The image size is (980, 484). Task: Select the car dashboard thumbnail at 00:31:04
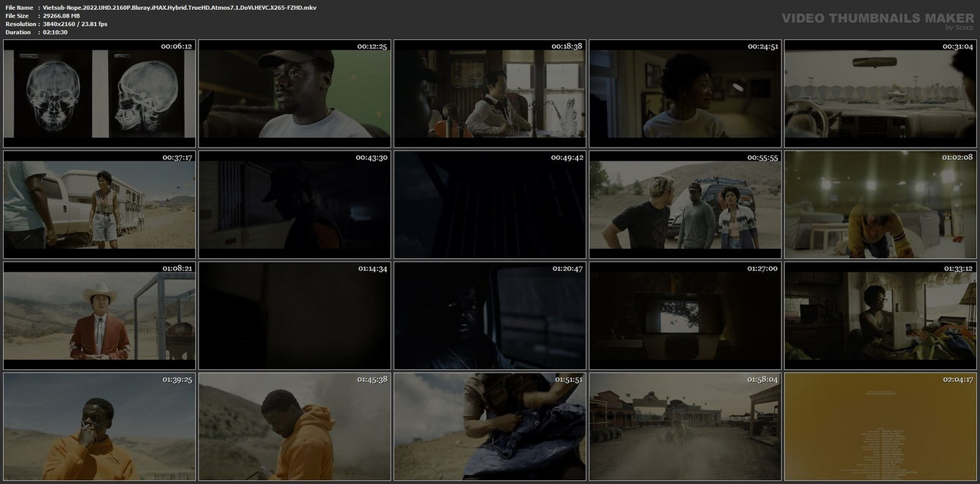click(880, 93)
